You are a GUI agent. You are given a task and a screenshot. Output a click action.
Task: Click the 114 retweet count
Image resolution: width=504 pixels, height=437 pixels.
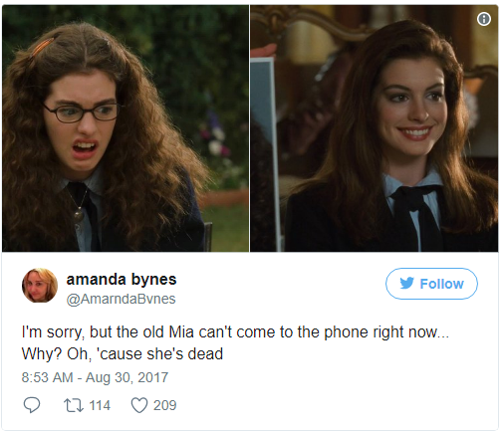100,405
